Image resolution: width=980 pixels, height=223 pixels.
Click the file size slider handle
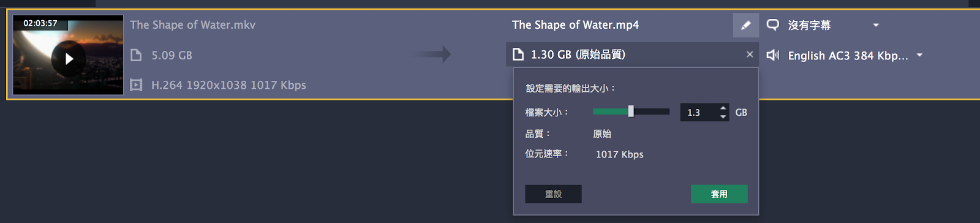(x=631, y=112)
